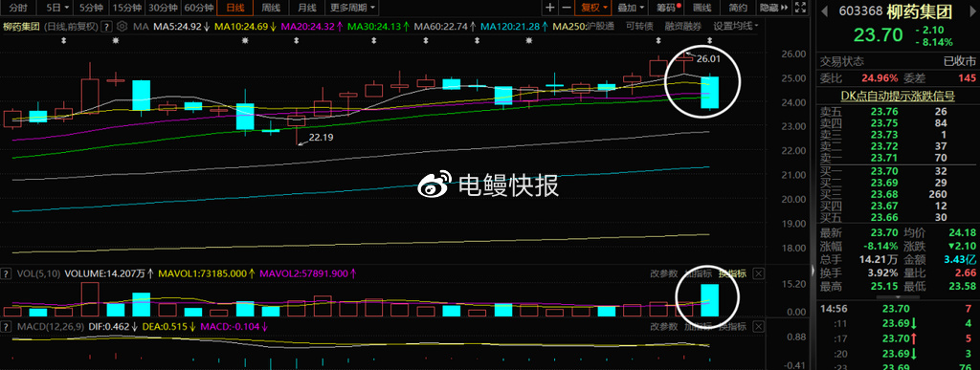The height and width of the screenshot is (370, 980).
Task: Click the help question mark beside 前复权
Action: (107, 27)
